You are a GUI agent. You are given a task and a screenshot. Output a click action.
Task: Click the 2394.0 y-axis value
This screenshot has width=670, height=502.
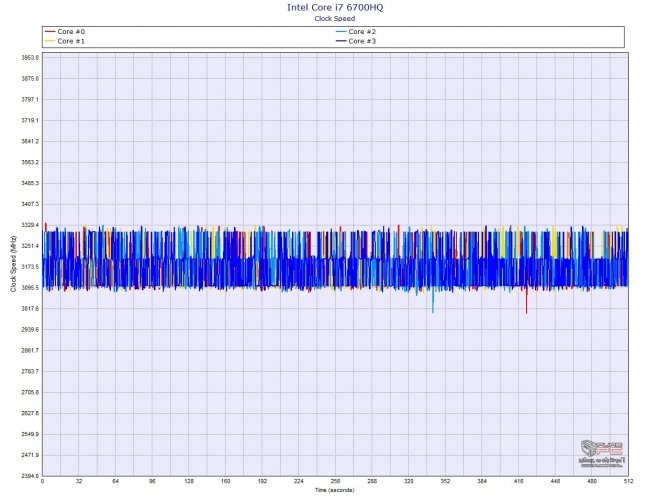[x=30, y=476]
